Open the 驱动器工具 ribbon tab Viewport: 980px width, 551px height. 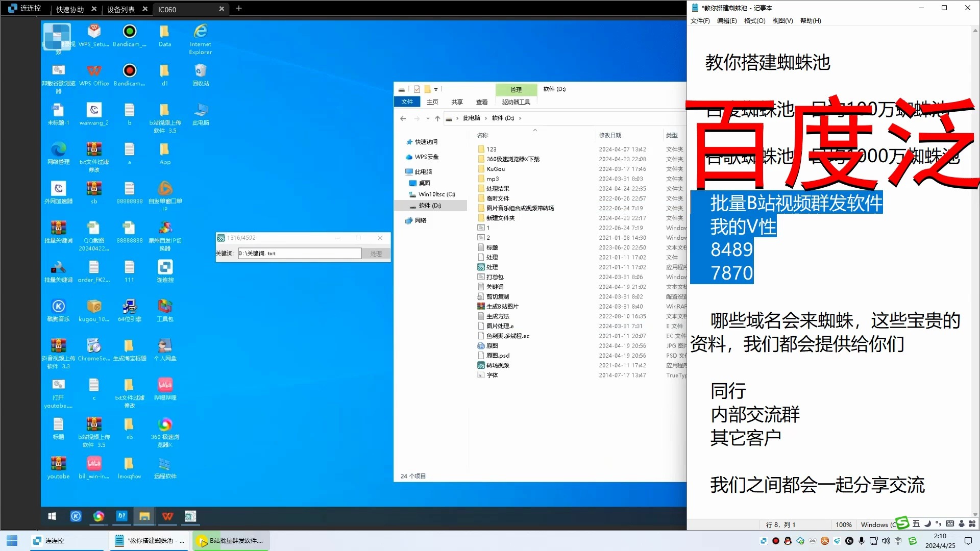[516, 102]
